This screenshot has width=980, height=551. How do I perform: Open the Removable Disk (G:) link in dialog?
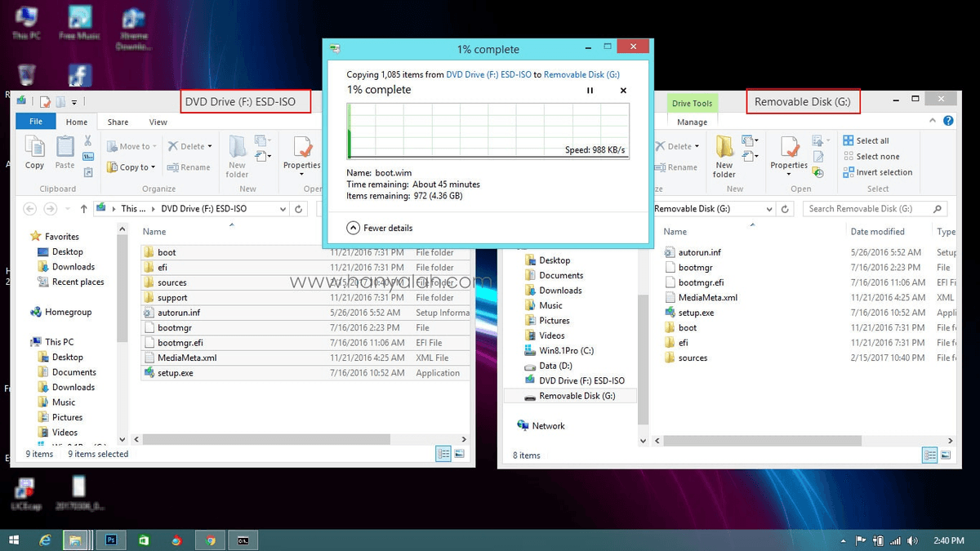581,74
